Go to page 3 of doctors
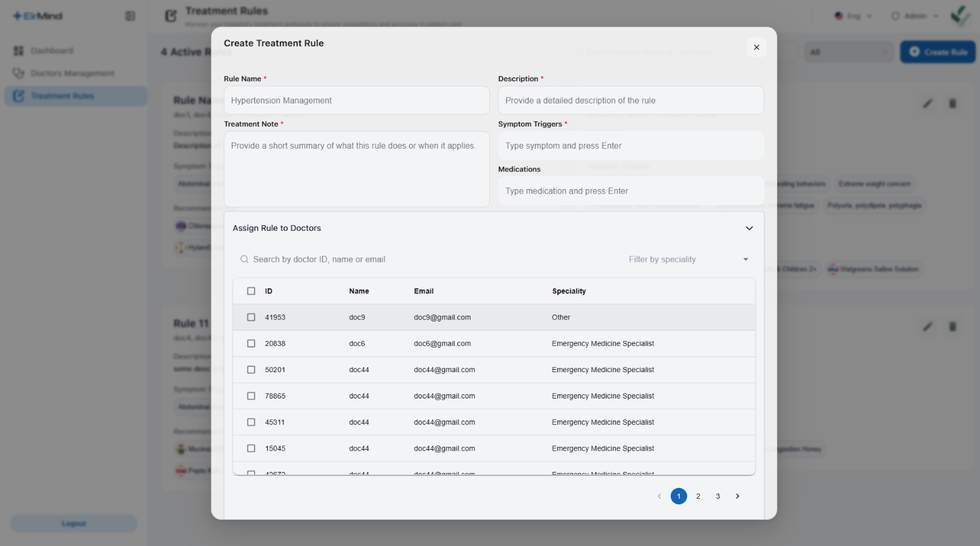Screen dimensions: 980x546 point(718,496)
